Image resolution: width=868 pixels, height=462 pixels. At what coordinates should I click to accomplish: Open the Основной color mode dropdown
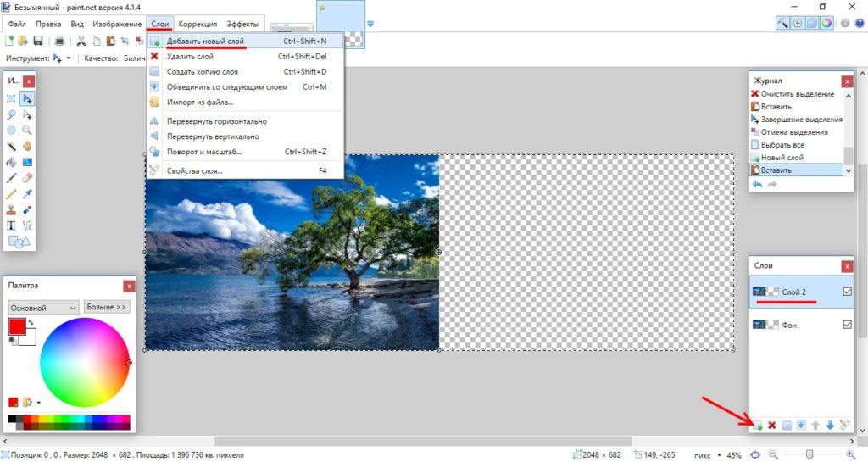tap(43, 308)
